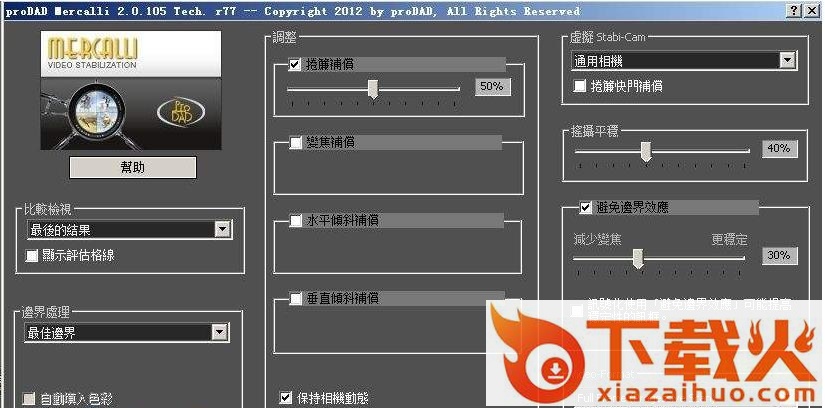
Task: Click the 50% value field
Action: tap(491, 87)
